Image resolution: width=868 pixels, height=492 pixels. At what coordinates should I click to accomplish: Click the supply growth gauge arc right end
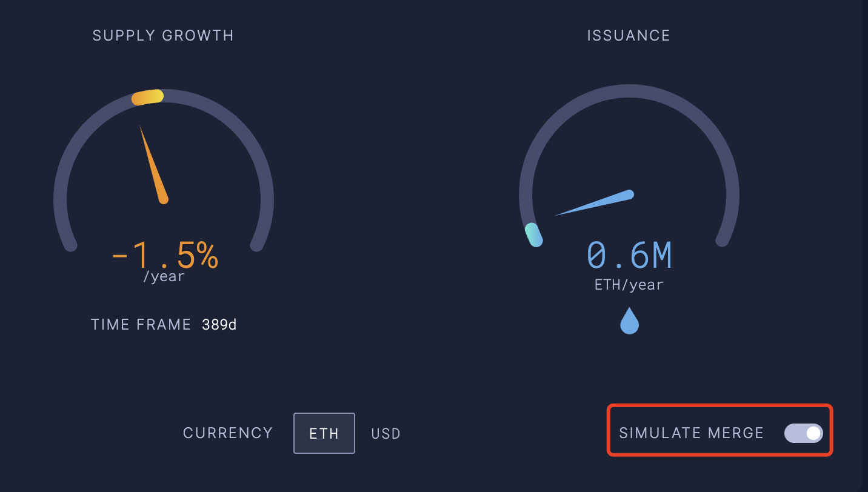tap(257, 244)
